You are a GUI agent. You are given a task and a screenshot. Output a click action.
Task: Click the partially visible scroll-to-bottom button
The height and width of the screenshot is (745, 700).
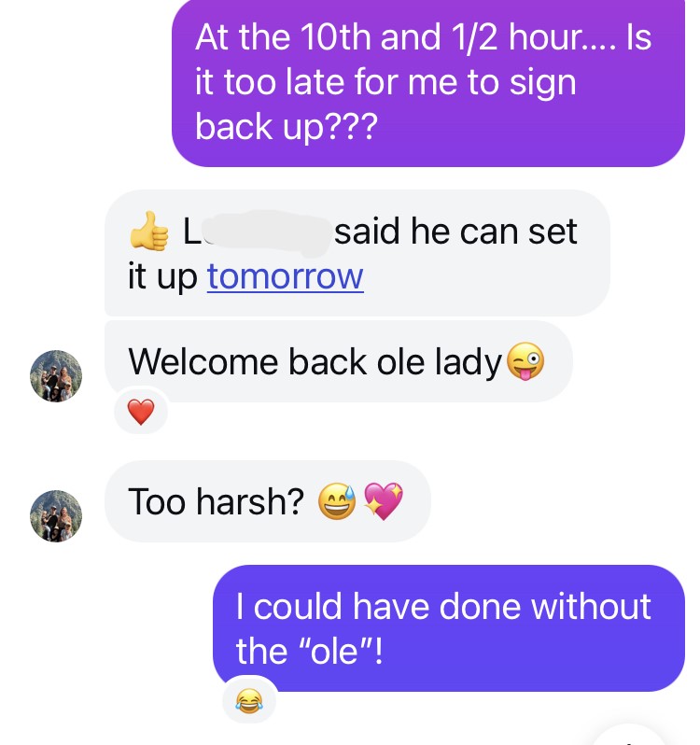pos(629,736)
